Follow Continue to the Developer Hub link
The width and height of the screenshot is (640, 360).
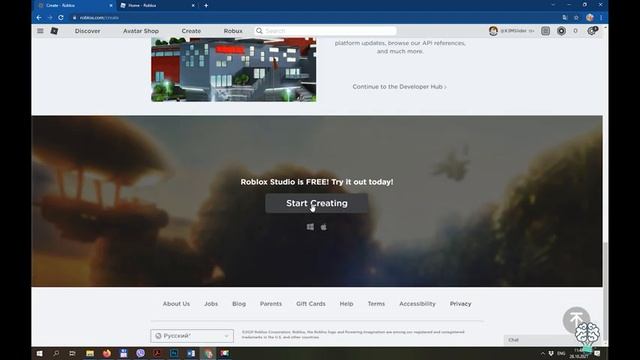pyautogui.click(x=399, y=87)
